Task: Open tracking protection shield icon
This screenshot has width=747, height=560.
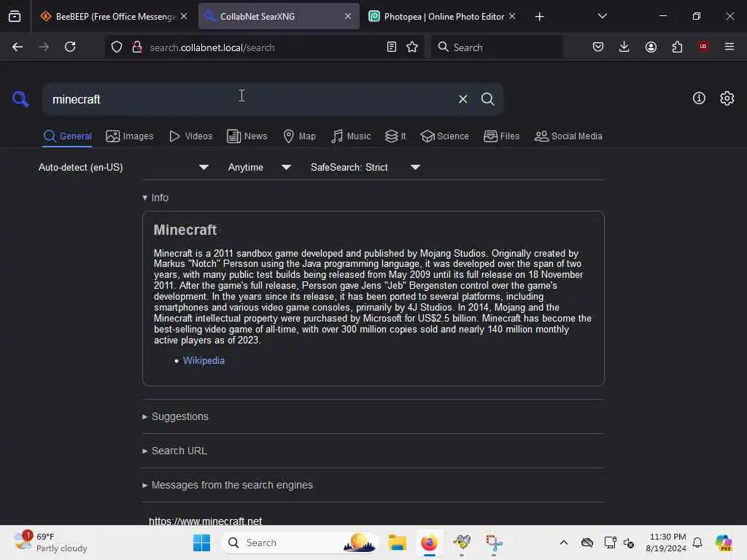Action: [117, 47]
